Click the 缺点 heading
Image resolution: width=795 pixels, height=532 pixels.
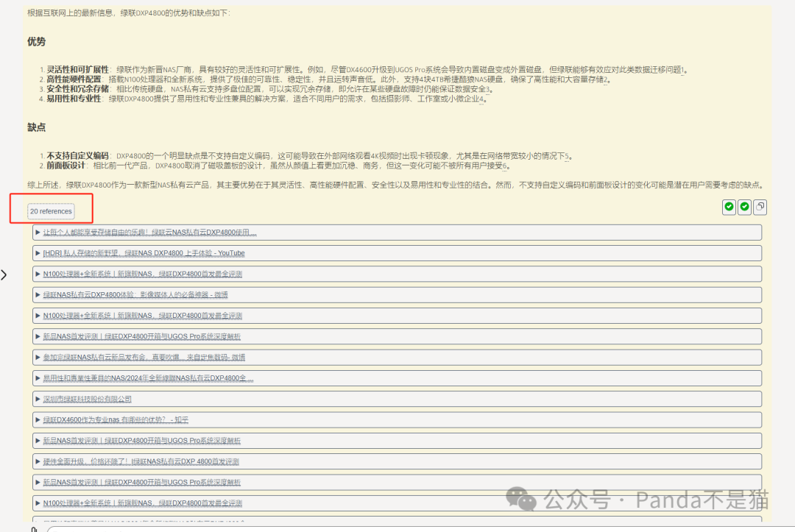tap(37, 127)
